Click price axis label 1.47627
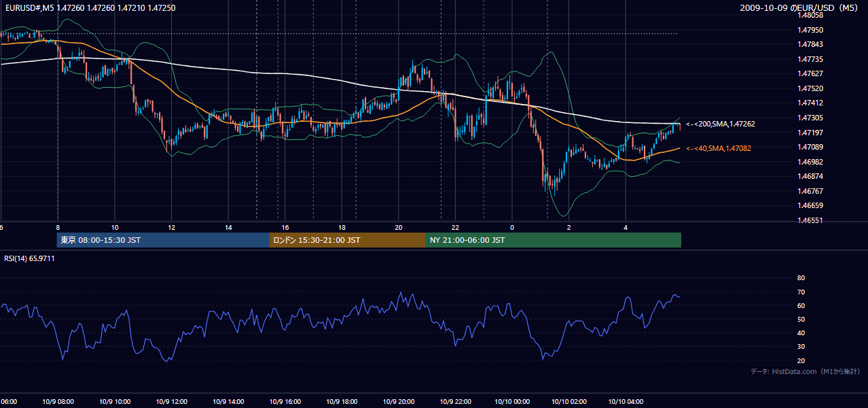 coord(811,73)
